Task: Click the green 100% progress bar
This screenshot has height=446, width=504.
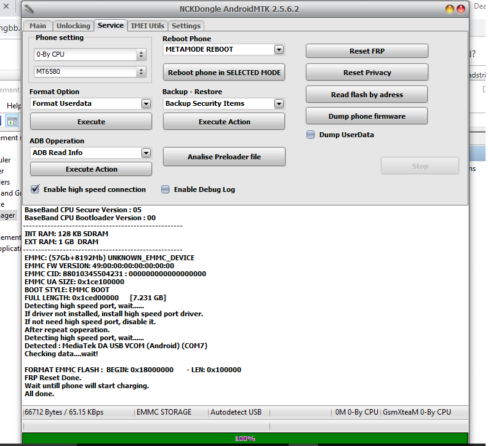Action: tap(245, 438)
